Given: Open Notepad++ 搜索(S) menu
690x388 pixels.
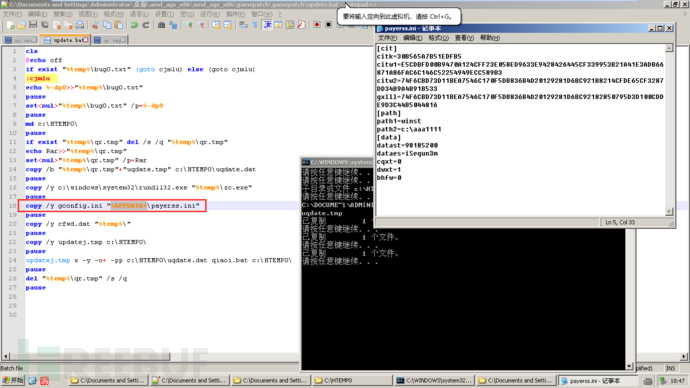Looking at the screenshot, I should pos(63,14).
